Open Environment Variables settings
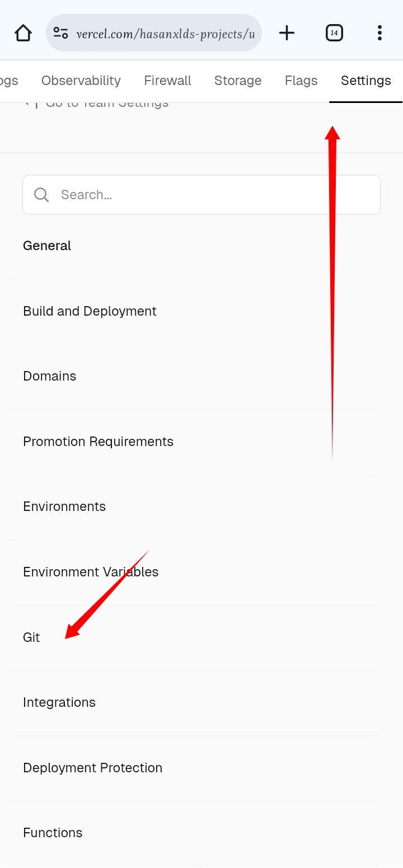The width and height of the screenshot is (403, 868). [91, 572]
